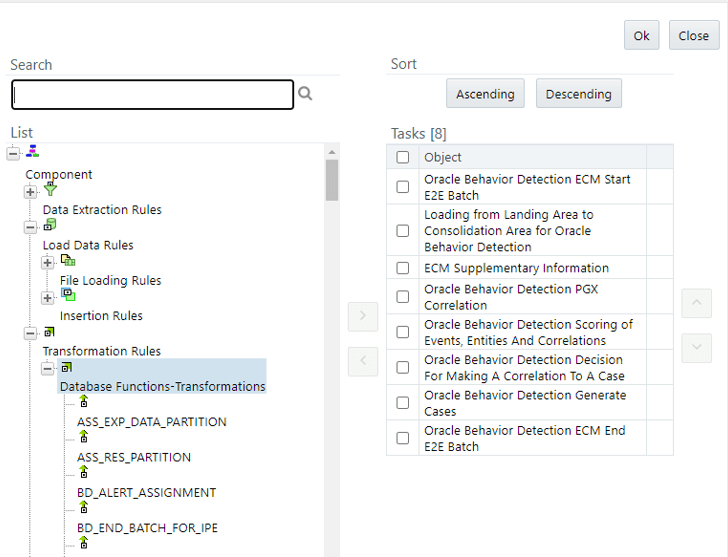Sort tasks in Descending order
Screen dimensions: 728x557
point(578,94)
